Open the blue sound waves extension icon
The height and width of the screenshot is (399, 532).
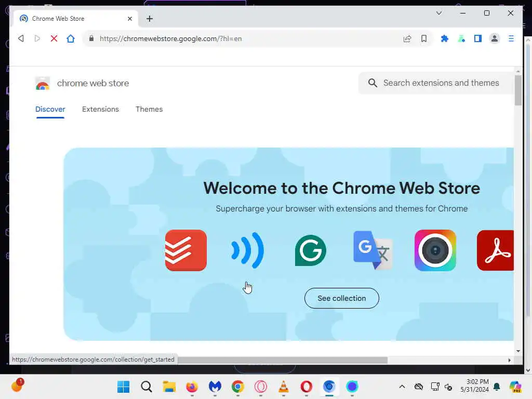(x=248, y=250)
